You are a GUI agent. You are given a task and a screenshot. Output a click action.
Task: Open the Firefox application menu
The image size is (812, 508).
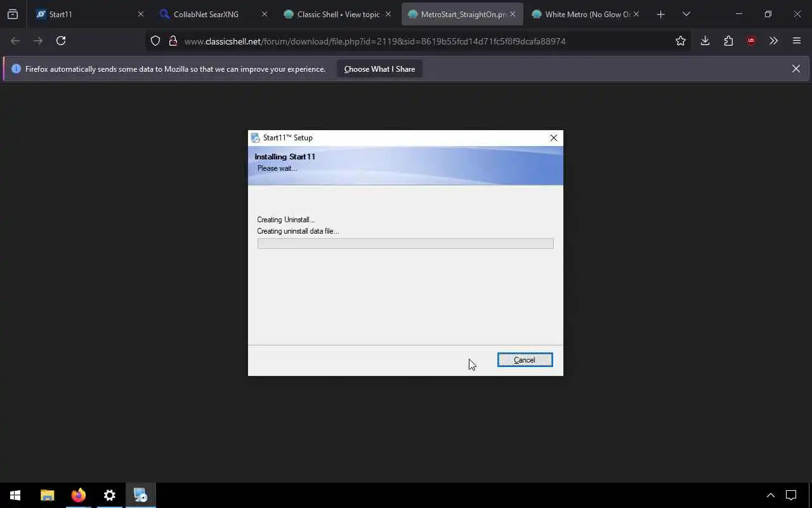797,41
